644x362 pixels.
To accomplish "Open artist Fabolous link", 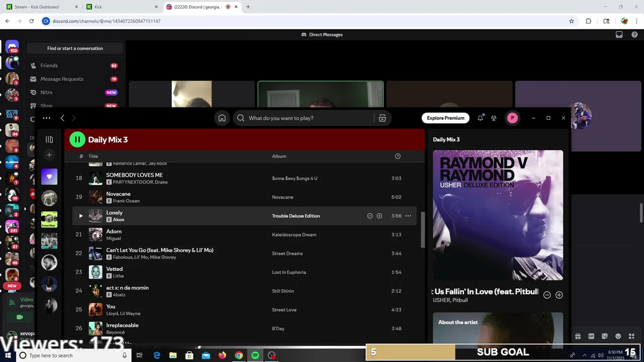I will click(x=123, y=257).
